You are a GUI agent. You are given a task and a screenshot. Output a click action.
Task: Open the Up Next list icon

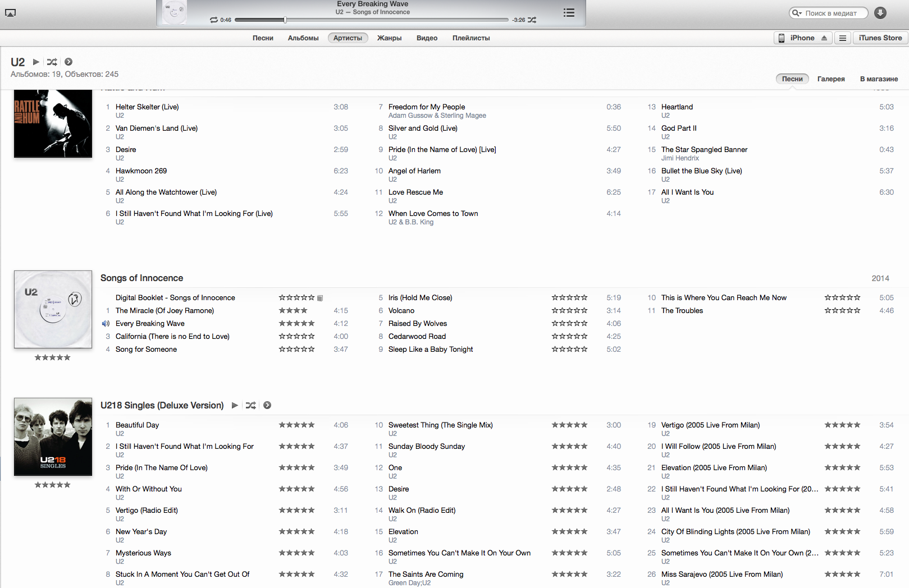569,12
